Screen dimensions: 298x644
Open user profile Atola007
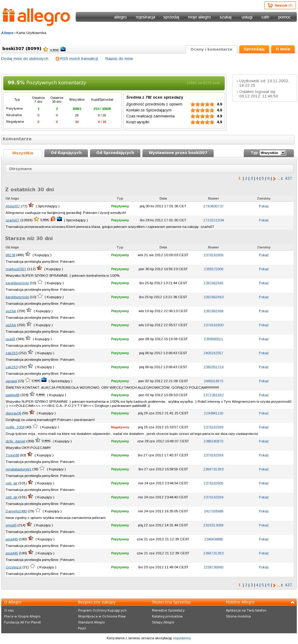pyautogui.click(x=13, y=206)
